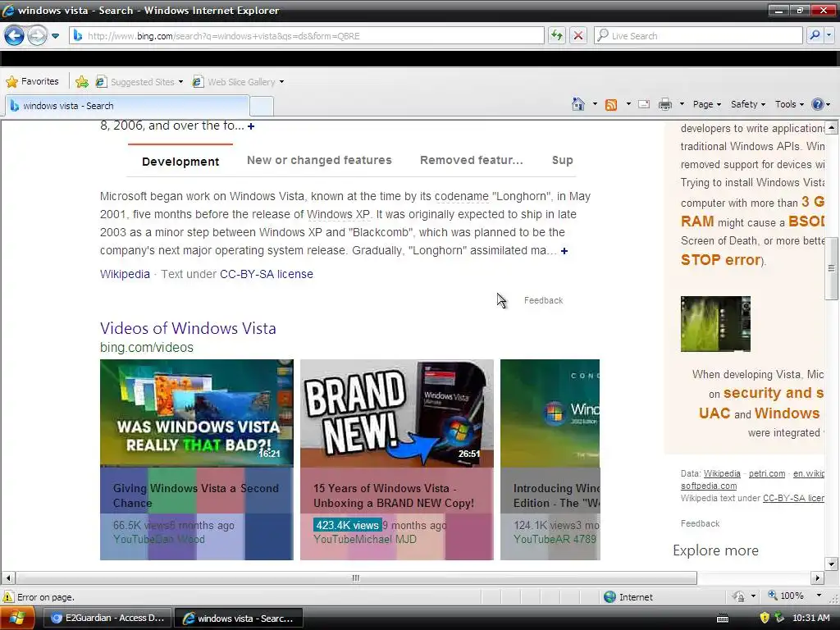The image size is (840, 630).
Task: Click the vertical scrollbar down arrow
Action: (x=832, y=564)
